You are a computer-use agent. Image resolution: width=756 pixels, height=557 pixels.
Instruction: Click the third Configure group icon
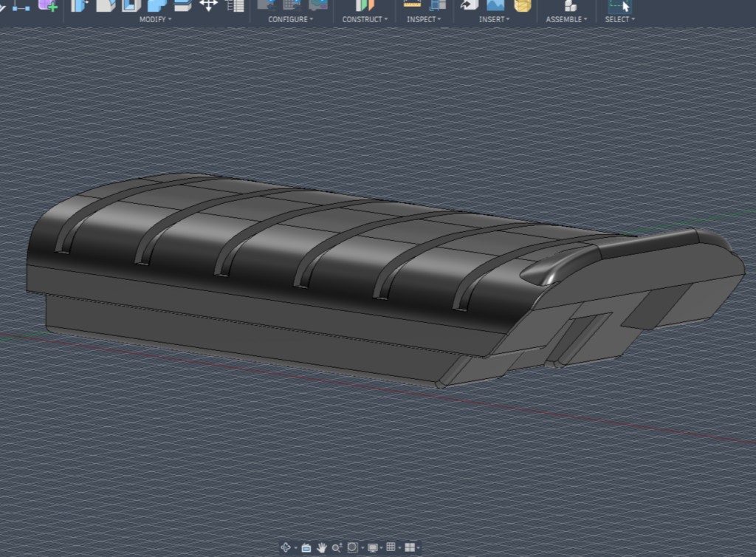point(318,5)
